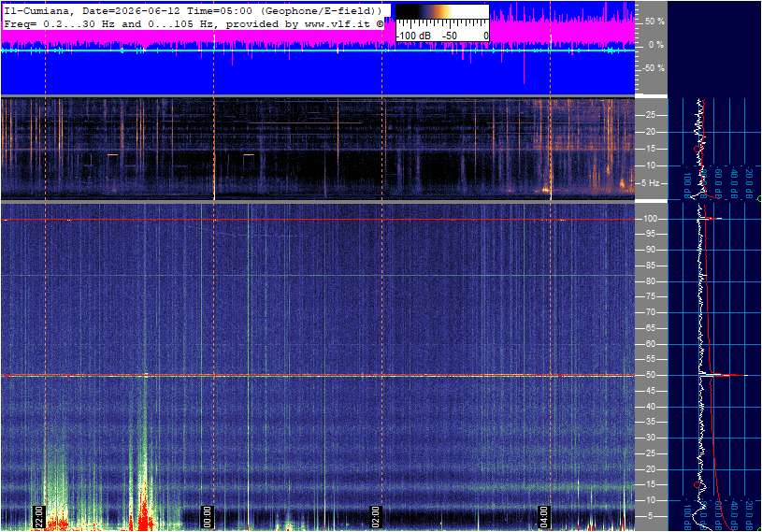Image resolution: width=762 pixels, height=532 pixels.
Task: Click the '5 Hz' tick on geophone scale
Action: pyautogui.click(x=651, y=183)
